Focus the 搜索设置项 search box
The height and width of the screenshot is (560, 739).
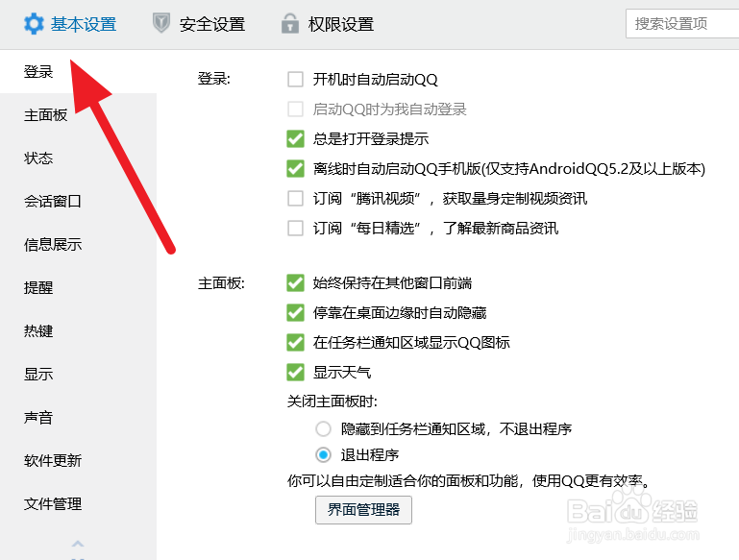682,24
